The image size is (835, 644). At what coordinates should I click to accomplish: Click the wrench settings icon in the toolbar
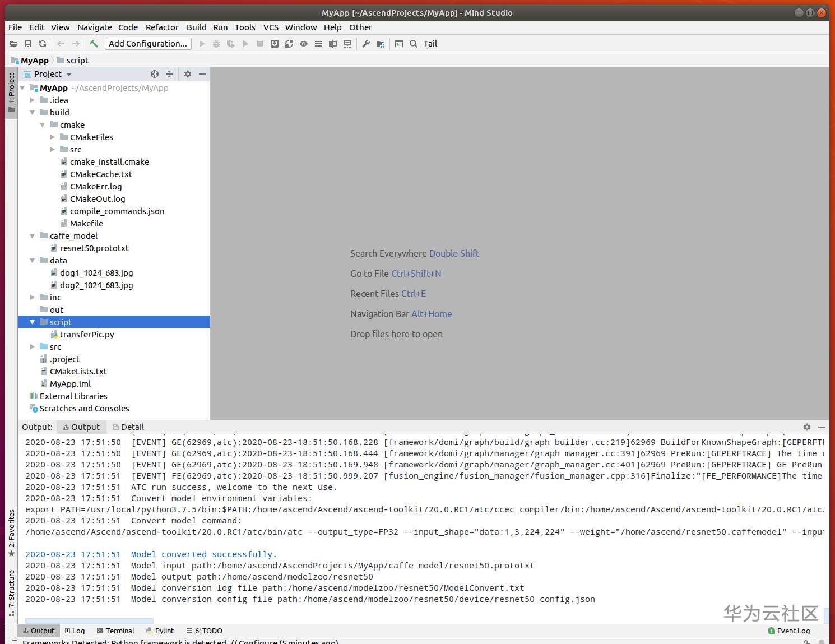(x=366, y=44)
